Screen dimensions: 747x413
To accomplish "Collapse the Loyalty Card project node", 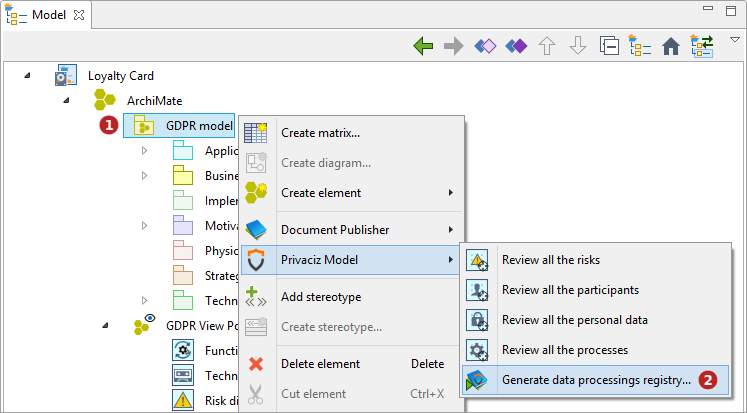I will pos(27,75).
